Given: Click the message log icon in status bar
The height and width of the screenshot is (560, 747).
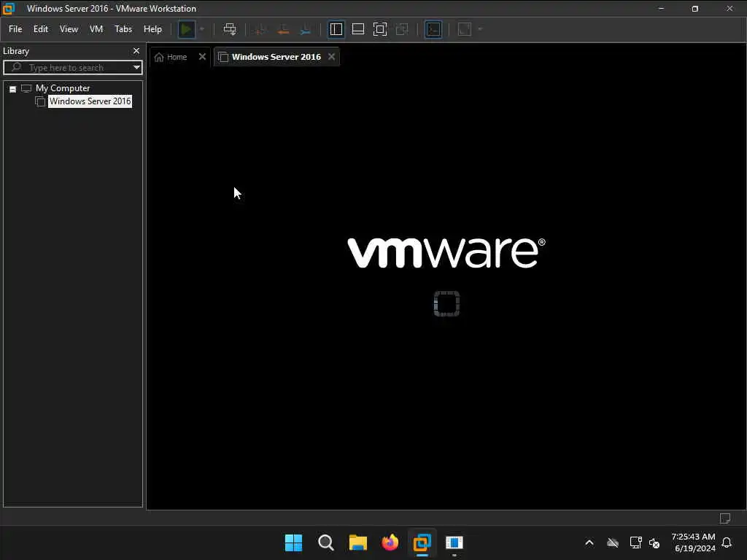Looking at the screenshot, I should (724, 518).
